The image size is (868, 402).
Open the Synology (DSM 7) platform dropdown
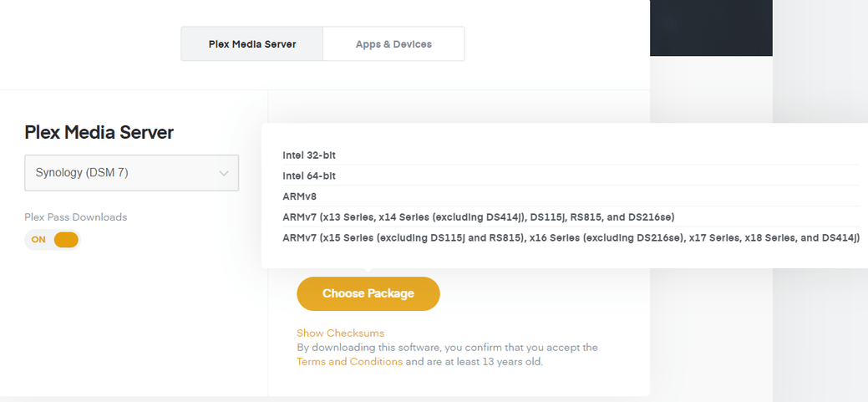coord(131,173)
